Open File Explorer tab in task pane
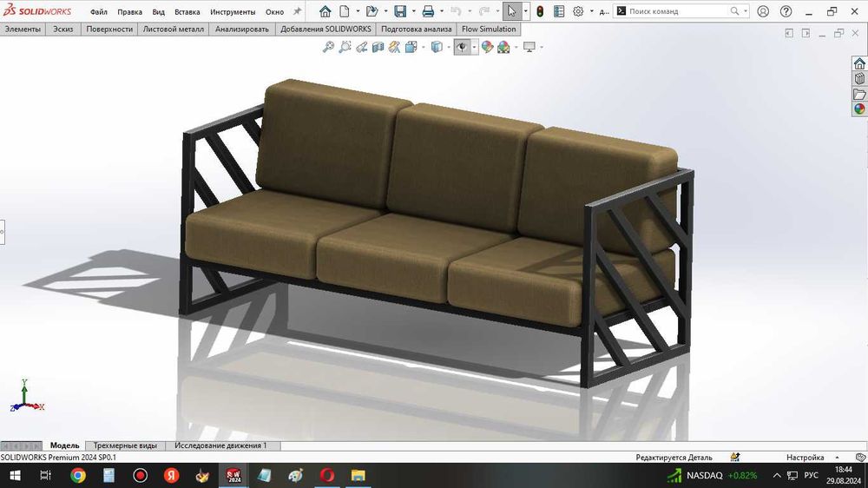This screenshot has width=868, height=488. (x=859, y=94)
